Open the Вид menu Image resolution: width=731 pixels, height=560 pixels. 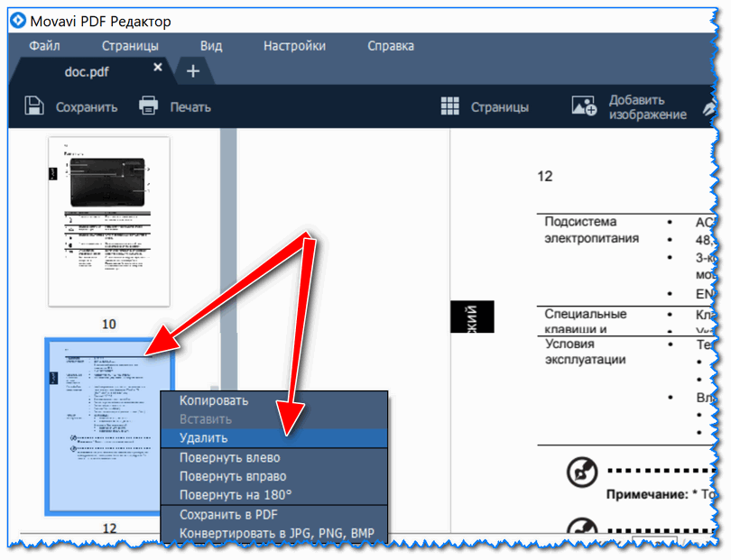coord(211,46)
